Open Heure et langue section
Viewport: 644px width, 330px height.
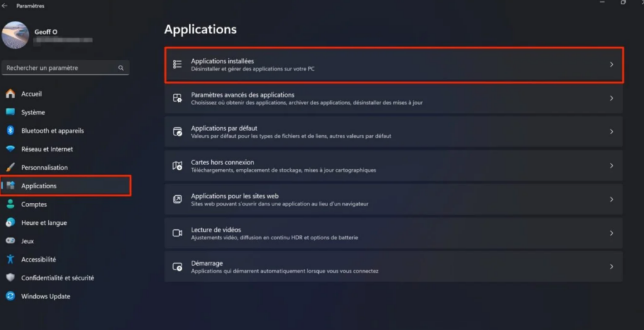pos(43,223)
